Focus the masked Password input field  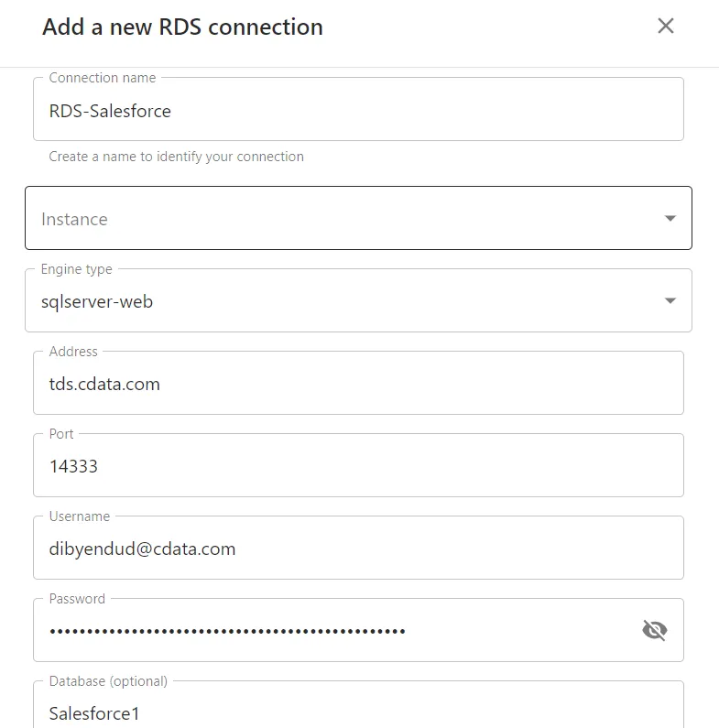[x=330, y=631]
